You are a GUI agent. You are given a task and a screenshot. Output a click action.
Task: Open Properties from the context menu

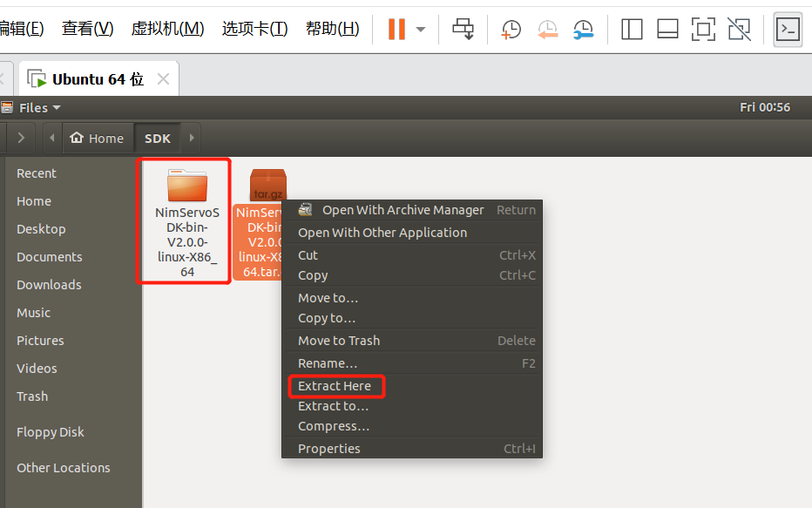412,449
